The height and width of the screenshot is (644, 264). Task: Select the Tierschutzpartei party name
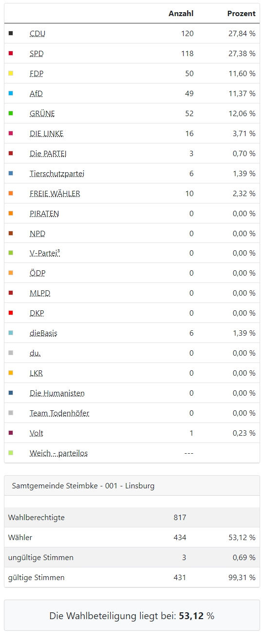[57, 173]
